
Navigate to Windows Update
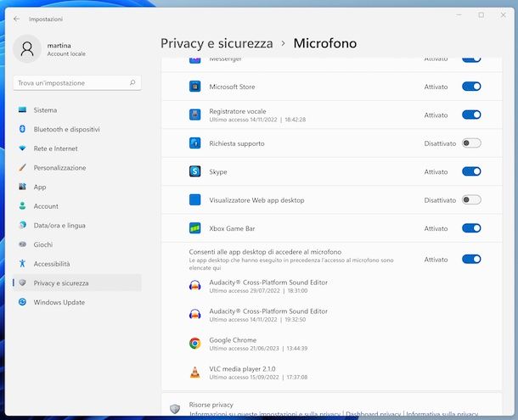coord(77,302)
